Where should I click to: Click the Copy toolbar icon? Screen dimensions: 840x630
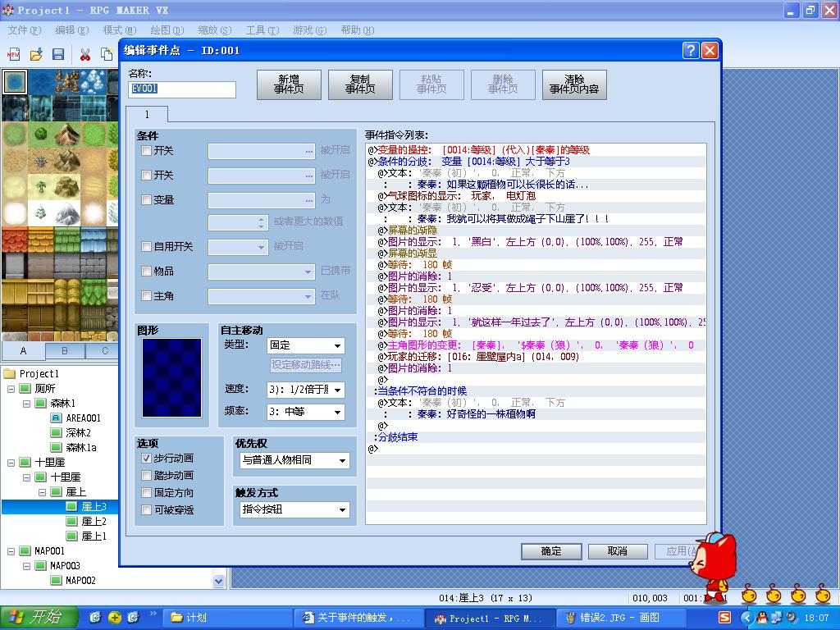point(107,53)
